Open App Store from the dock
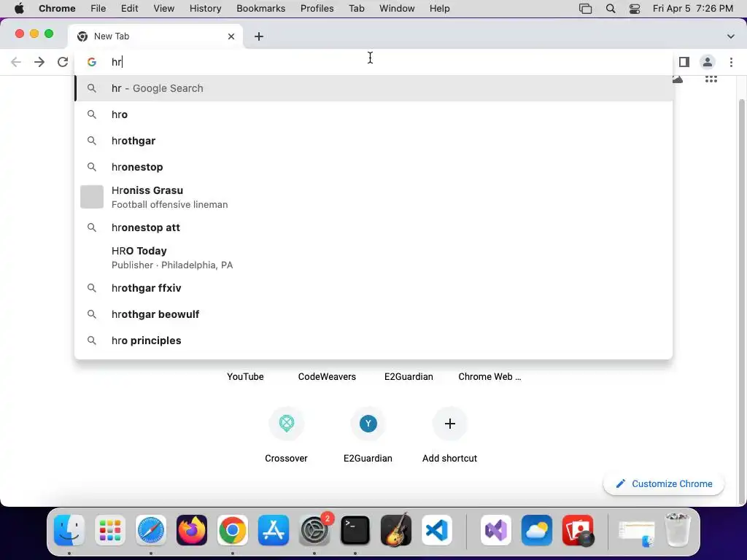The width and height of the screenshot is (747, 560). 274,530
